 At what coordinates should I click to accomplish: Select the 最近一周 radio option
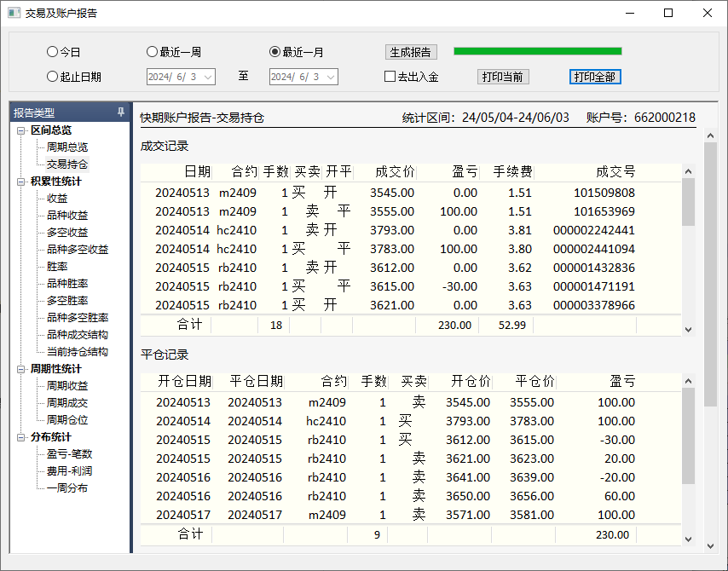click(x=153, y=52)
